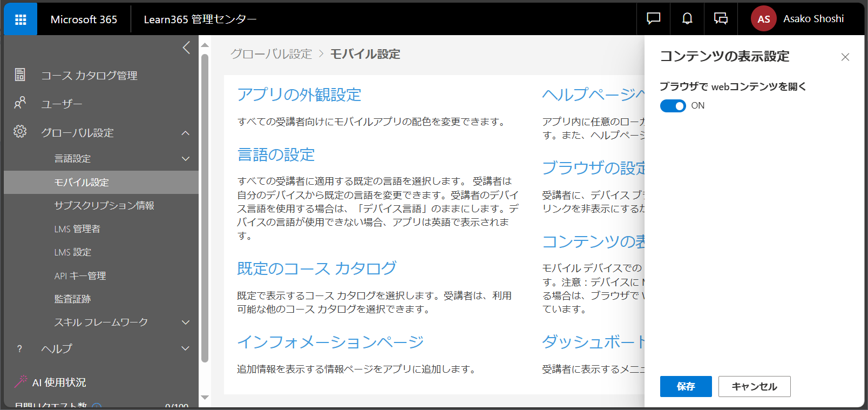The height and width of the screenshot is (410, 868).
Task: Close the コンテンツの表示設定 panel with X
Action: point(845,57)
